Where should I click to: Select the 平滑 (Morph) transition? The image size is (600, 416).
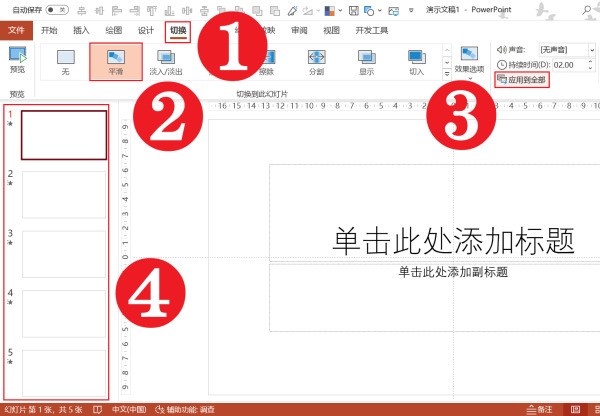[x=115, y=61]
